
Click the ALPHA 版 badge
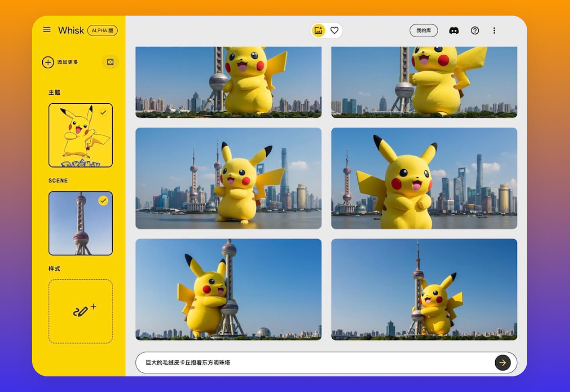102,30
